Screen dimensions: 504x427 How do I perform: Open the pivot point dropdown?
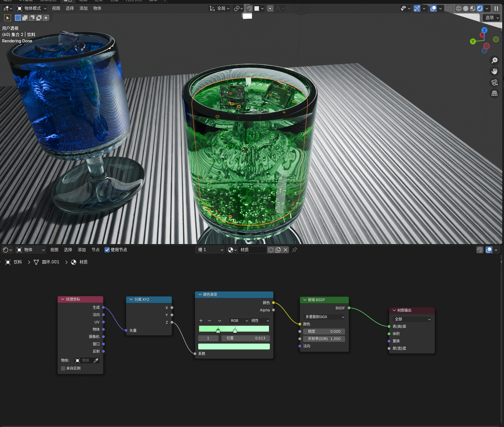point(238,8)
